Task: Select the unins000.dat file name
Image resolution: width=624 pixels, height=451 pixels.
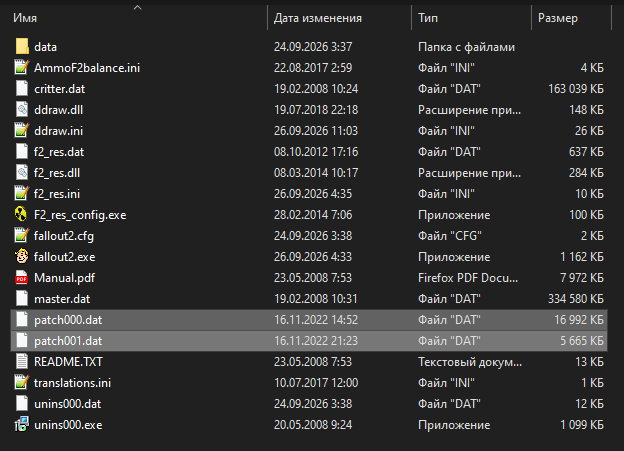Action: click(x=68, y=404)
